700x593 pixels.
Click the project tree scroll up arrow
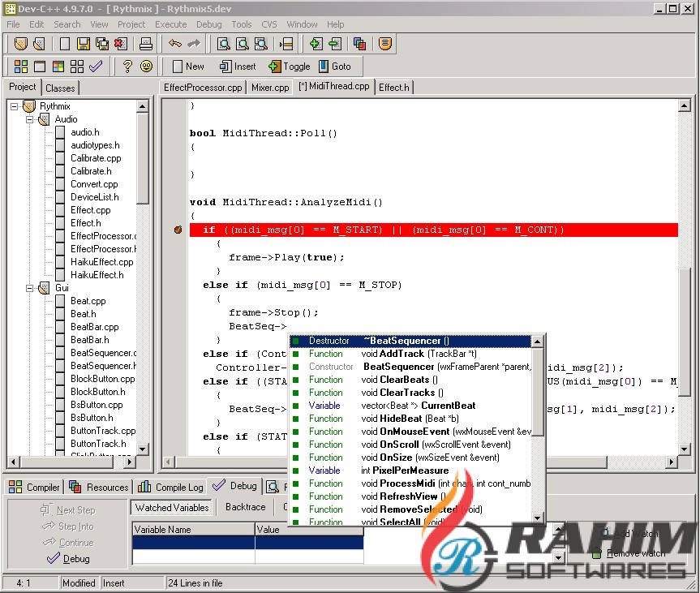tap(143, 106)
